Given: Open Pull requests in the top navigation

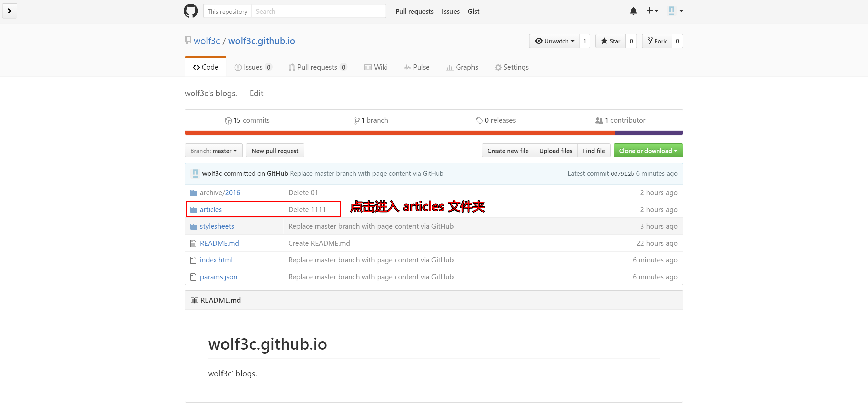Looking at the screenshot, I should tap(414, 11).
